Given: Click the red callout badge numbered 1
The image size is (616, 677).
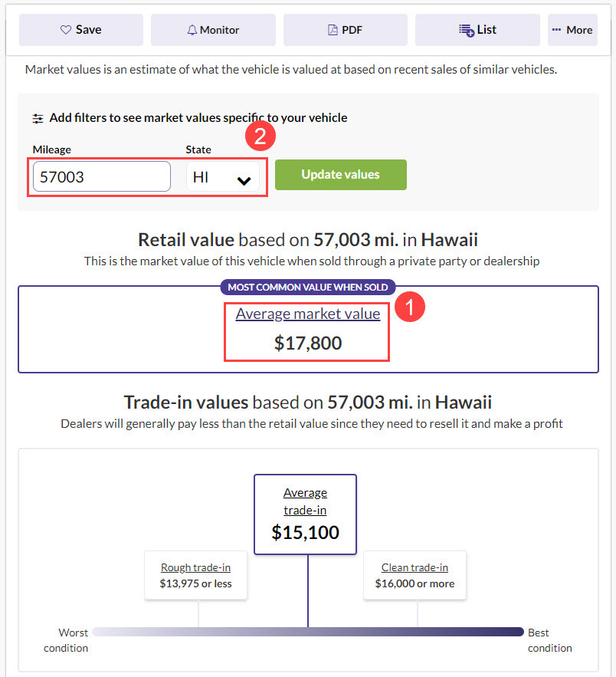Looking at the screenshot, I should pyautogui.click(x=410, y=307).
